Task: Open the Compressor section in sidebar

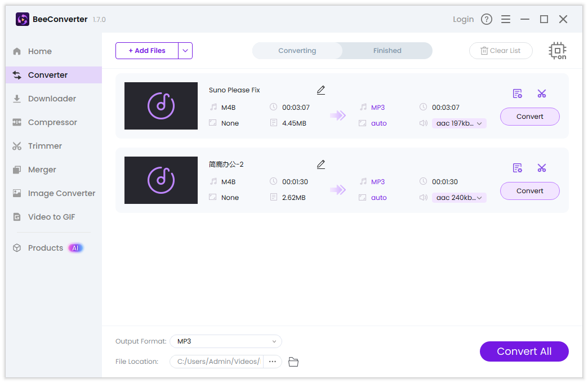Action: 52,122
